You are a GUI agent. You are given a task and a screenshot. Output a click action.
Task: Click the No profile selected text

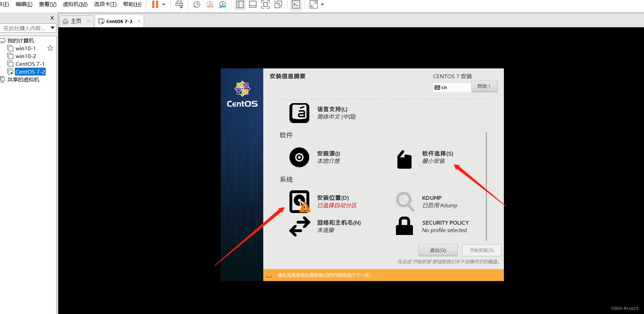coord(444,230)
